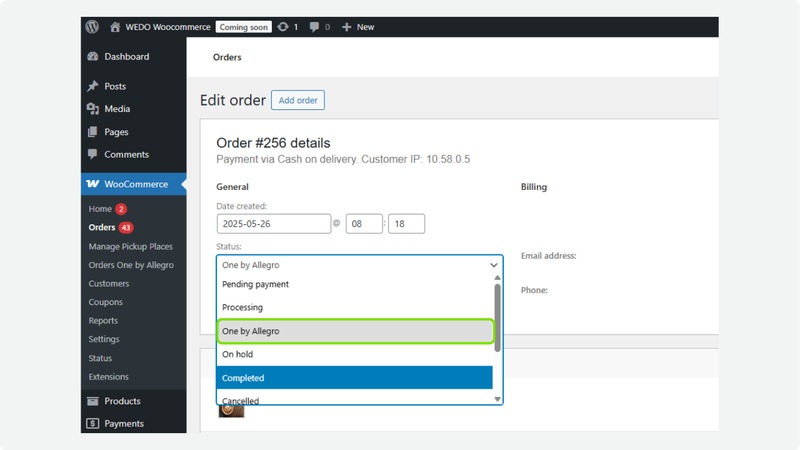Open the Posts pin icon menu

click(93, 86)
